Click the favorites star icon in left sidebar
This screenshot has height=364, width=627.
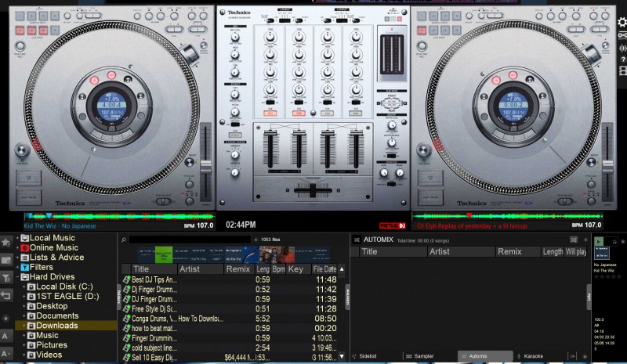click(6, 242)
